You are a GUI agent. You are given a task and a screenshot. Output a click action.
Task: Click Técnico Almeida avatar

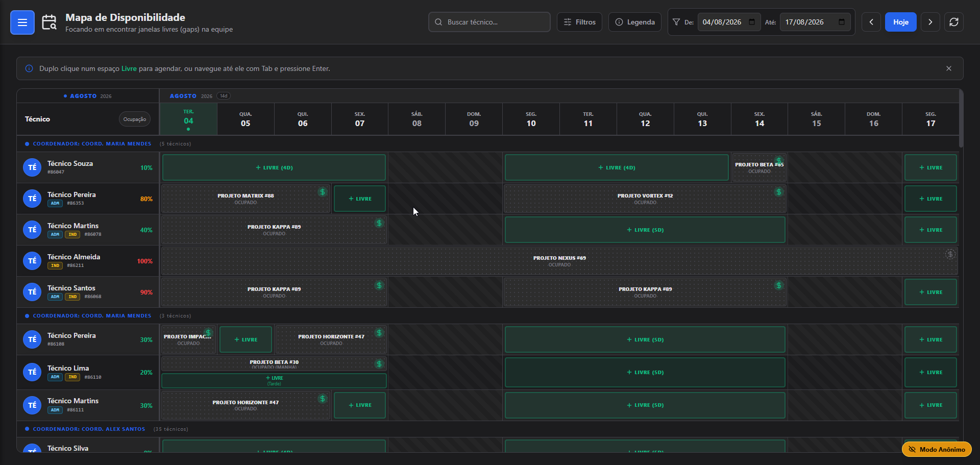click(x=32, y=261)
